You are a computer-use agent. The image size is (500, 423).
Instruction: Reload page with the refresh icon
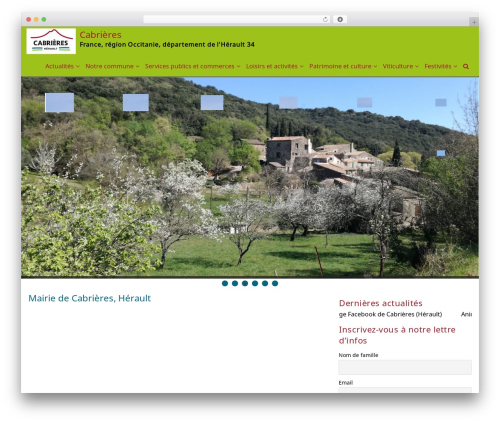click(x=325, y=19)
